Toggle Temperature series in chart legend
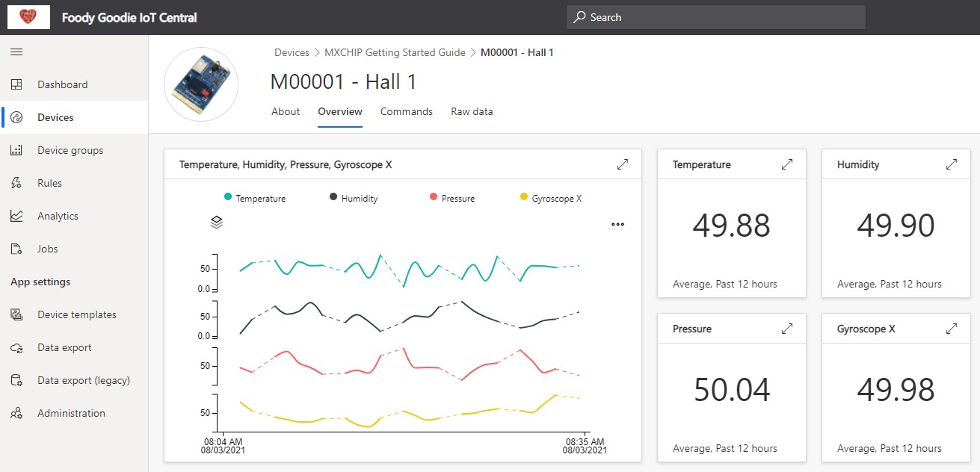980x472 pixels. pyautogui.click(x=255, y=198)
